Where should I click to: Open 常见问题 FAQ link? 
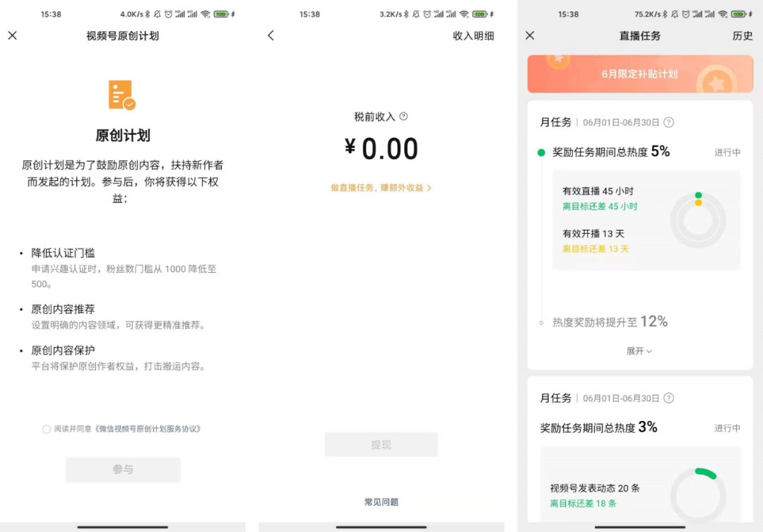[381, 502]
